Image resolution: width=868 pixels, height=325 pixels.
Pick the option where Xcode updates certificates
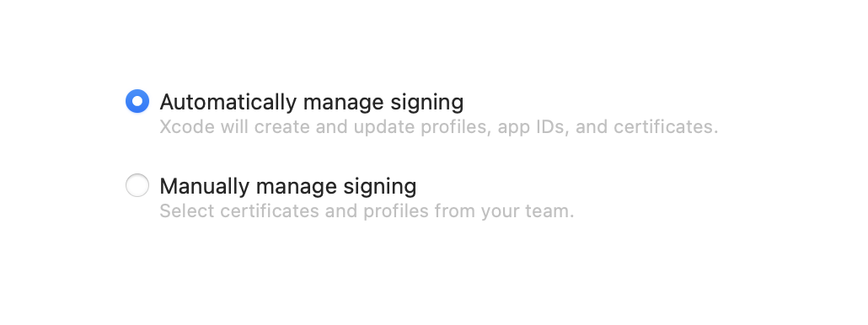pyautogui.click(x=137, y=102)
